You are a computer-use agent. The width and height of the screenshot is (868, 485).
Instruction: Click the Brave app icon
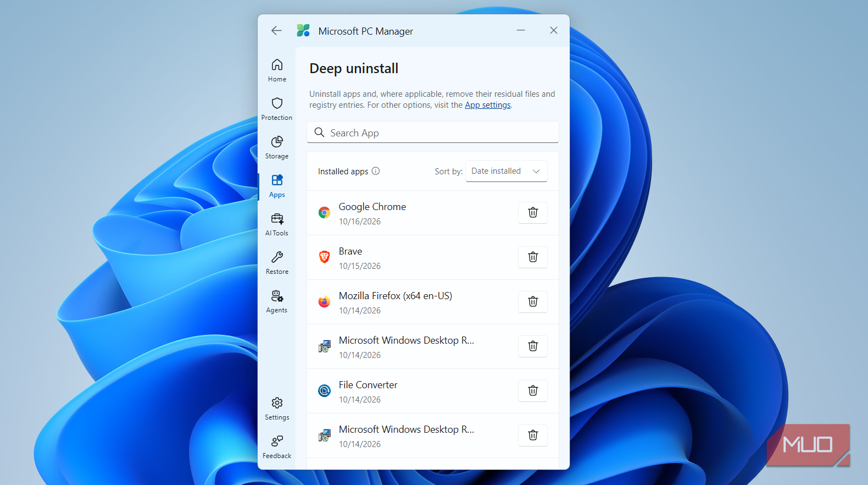325,257
